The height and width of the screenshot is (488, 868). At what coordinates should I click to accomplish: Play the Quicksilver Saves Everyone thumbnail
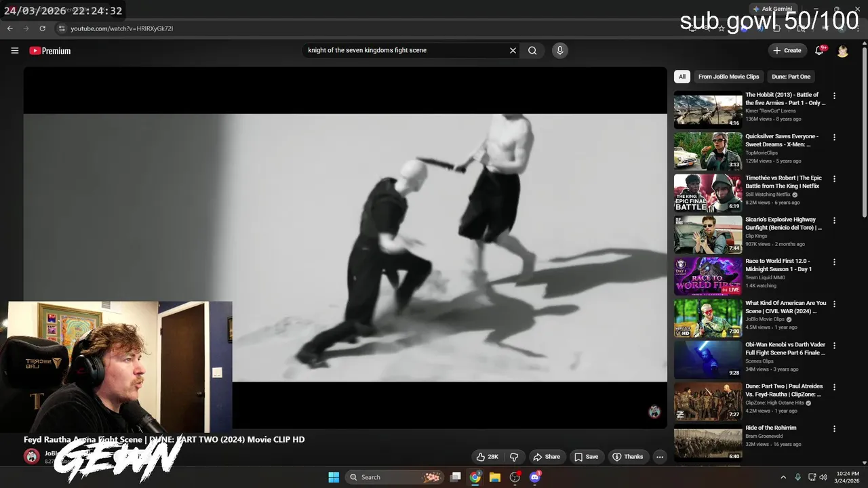pos(708,151)
